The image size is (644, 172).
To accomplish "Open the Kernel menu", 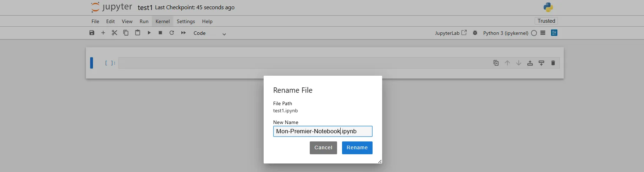I will coord(163,21).
